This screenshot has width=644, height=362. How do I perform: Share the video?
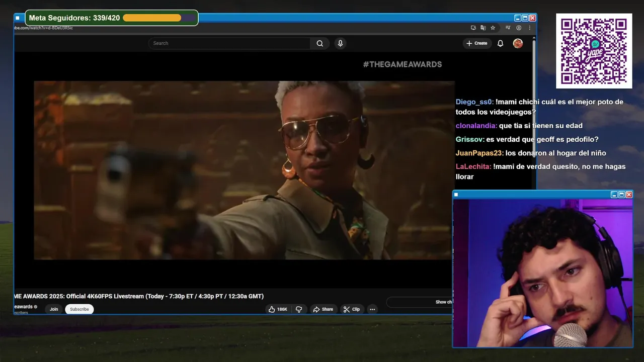coord(323,309)
